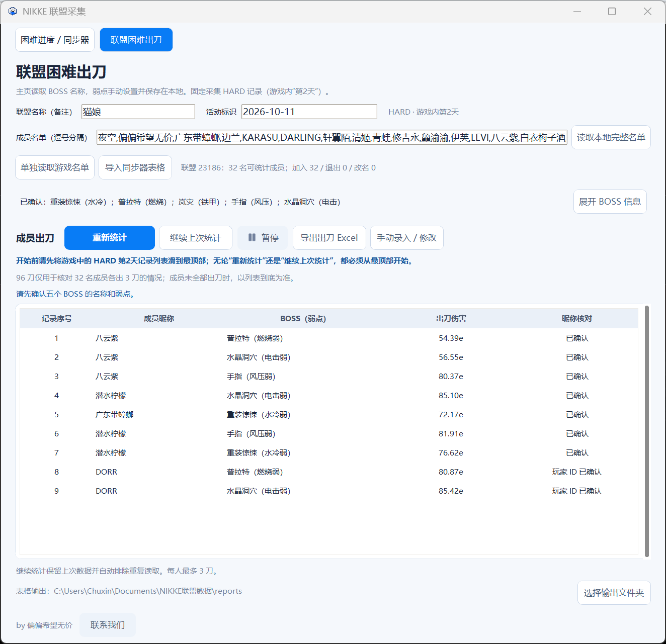Edit the 联盟名称 field containing 猫娘
This screenshot has width=666, height=644.
[x=138, y=112]
